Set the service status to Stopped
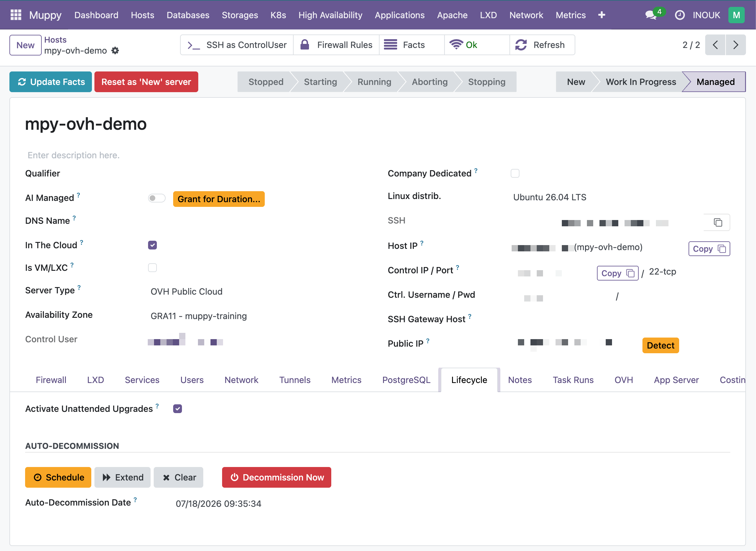The width and height of the screenshot is (756, 551). (266, 82)
